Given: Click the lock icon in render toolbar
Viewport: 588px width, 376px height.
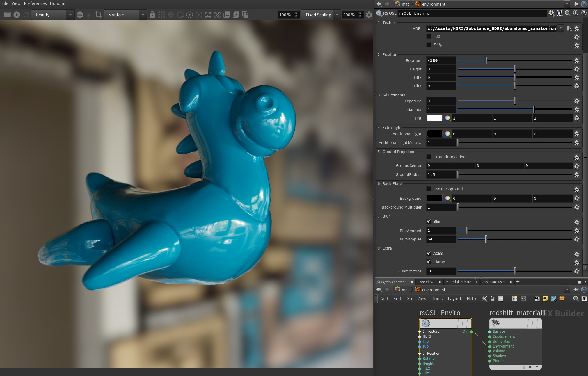Looking at the screenshot, I should coord(152,15).
